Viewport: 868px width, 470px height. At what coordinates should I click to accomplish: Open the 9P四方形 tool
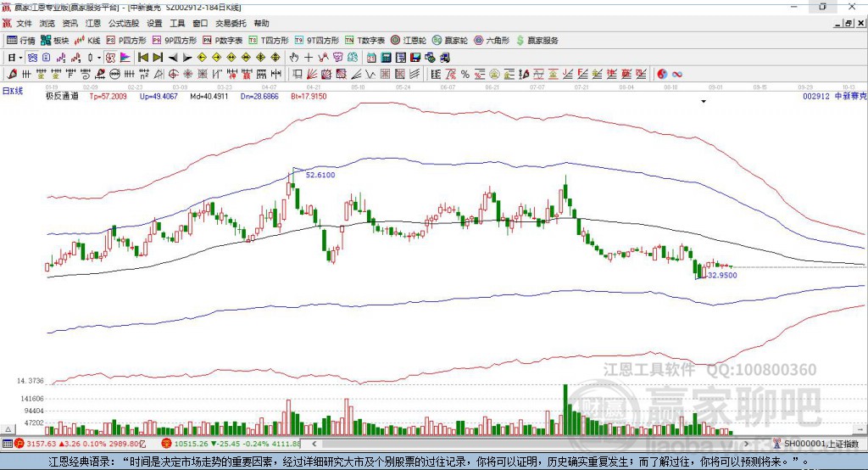(174, 41)
